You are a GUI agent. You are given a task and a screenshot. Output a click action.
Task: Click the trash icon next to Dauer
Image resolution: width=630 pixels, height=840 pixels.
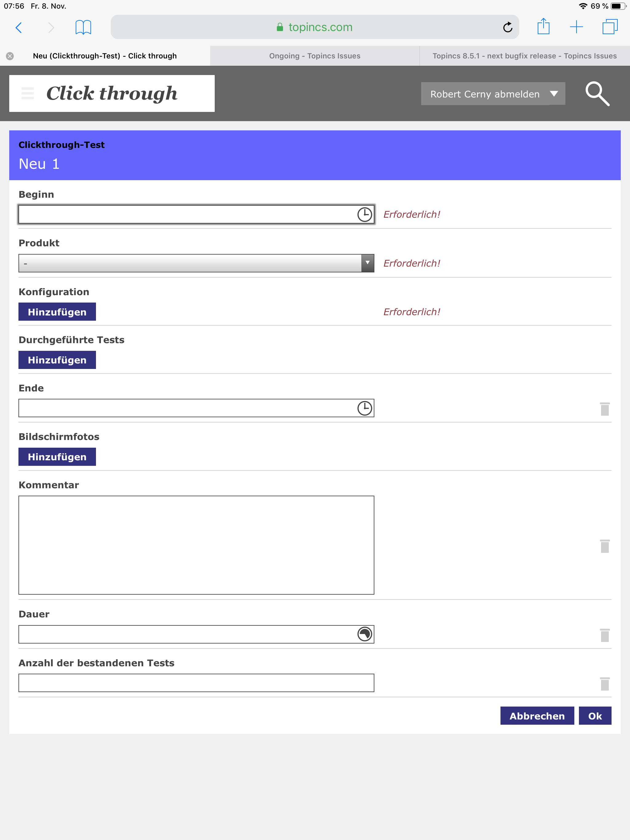click(604, 635)
